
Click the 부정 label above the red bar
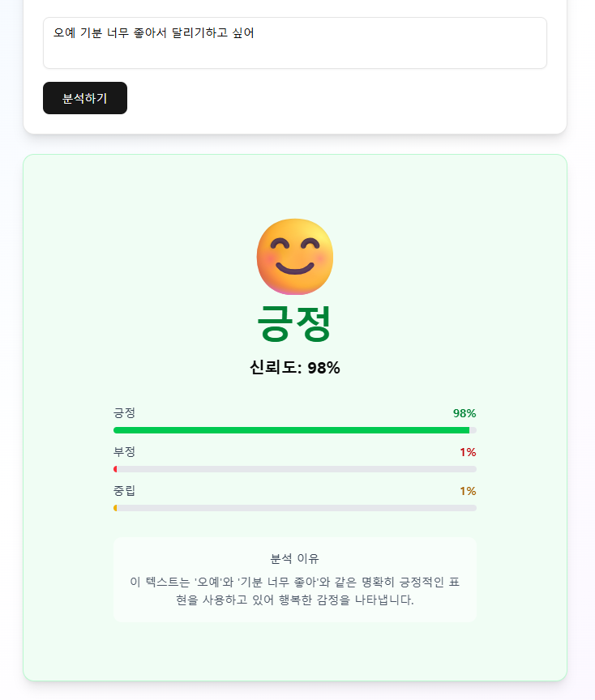pos(124,452)
